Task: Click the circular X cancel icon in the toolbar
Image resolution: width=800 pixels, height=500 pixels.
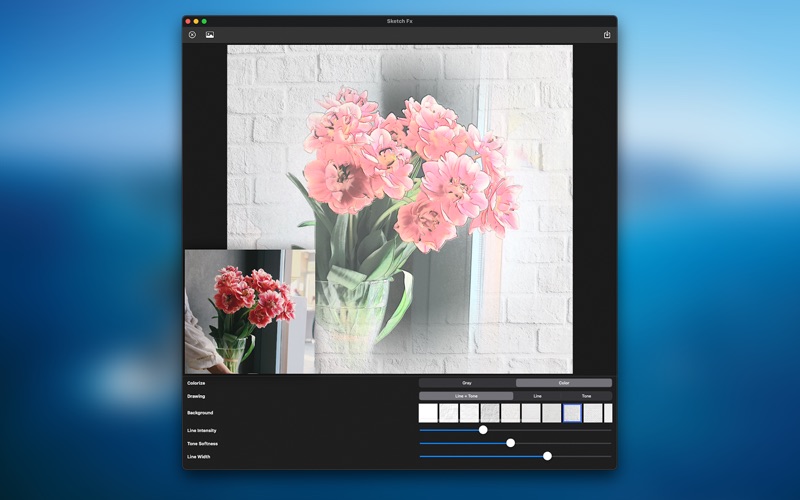Action: pyautogui.click(x=192, y=35)
